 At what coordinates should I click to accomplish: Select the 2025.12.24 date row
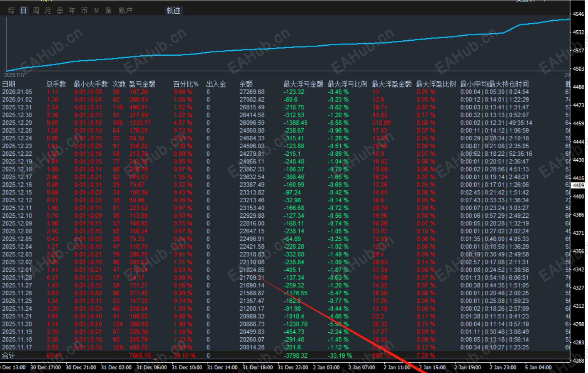point(17,138)
